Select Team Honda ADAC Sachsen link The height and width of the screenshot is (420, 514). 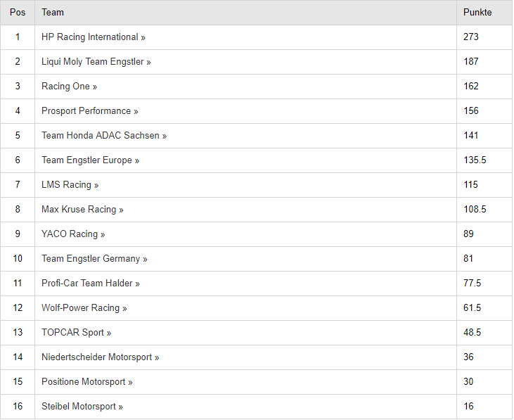click(x=104, y=135)
